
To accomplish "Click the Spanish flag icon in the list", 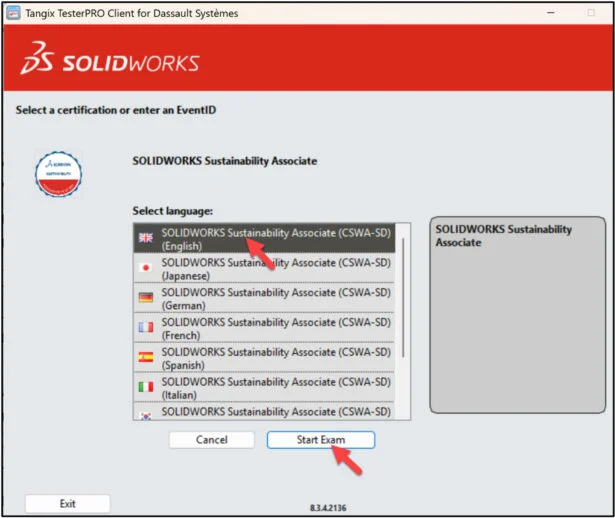I will [145, 356].
